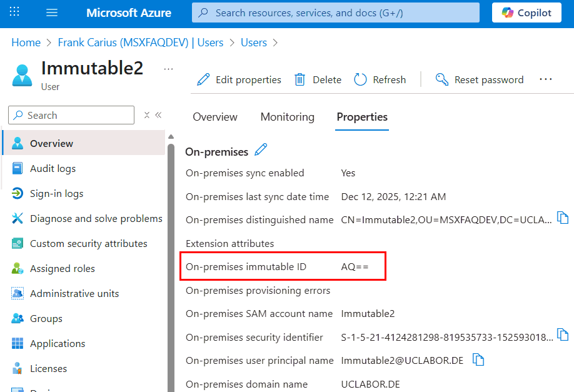Expand the sidebar search options arrows

pyautogui.click(x=147, y=115)
